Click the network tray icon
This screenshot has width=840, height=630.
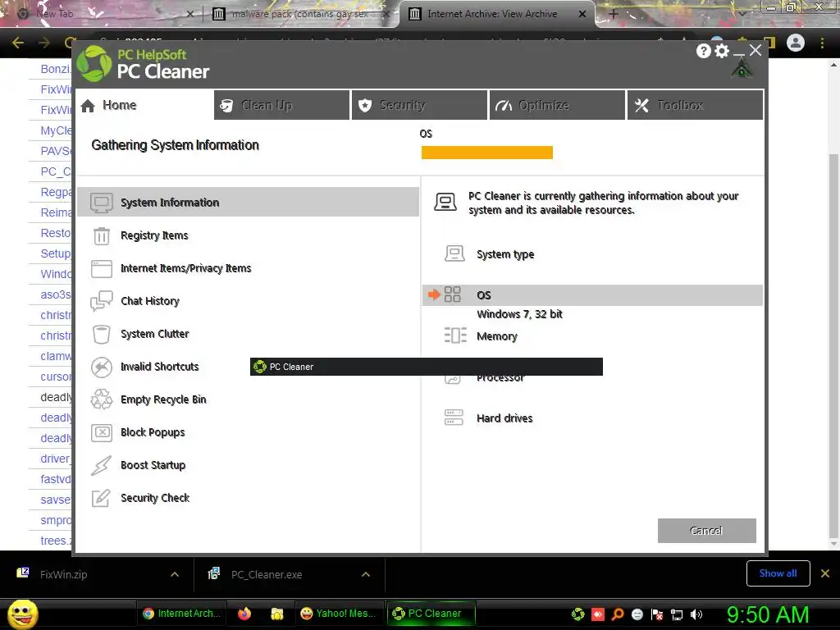coord(677,614)
